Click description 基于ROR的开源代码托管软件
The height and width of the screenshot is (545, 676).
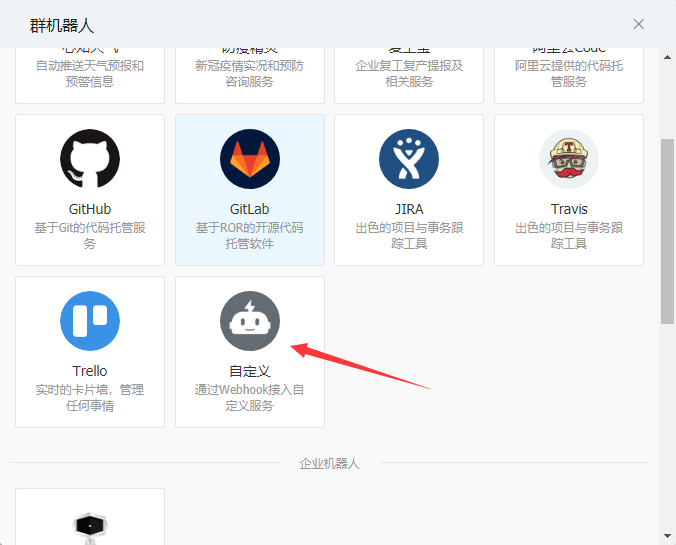pos(250,235)
